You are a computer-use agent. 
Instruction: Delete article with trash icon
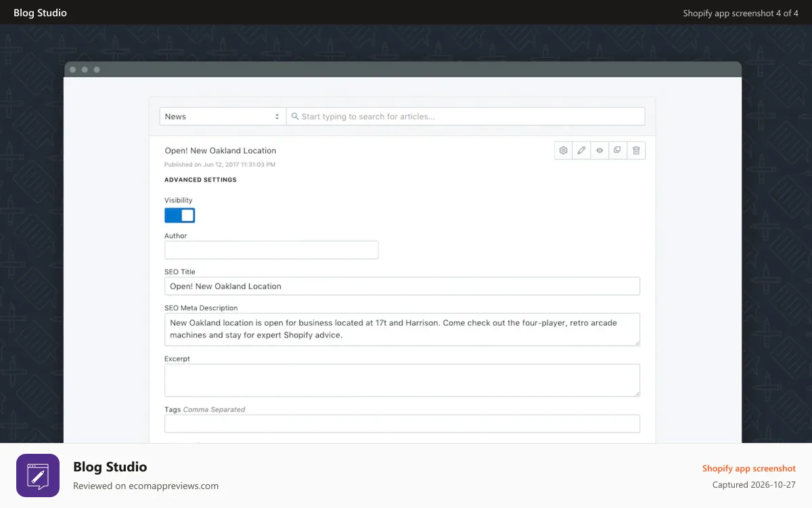tap(636, 150)
